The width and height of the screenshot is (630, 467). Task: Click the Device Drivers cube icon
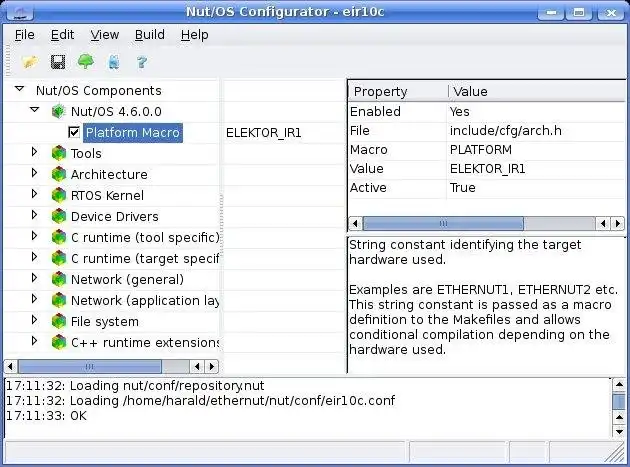click(59, 216)
